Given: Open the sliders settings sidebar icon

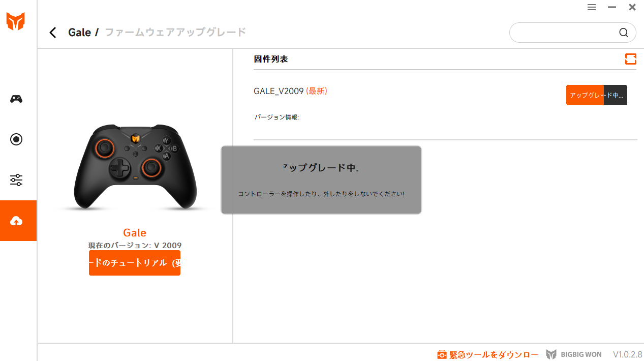Looking at the screenshot, I should coord(16,180).
